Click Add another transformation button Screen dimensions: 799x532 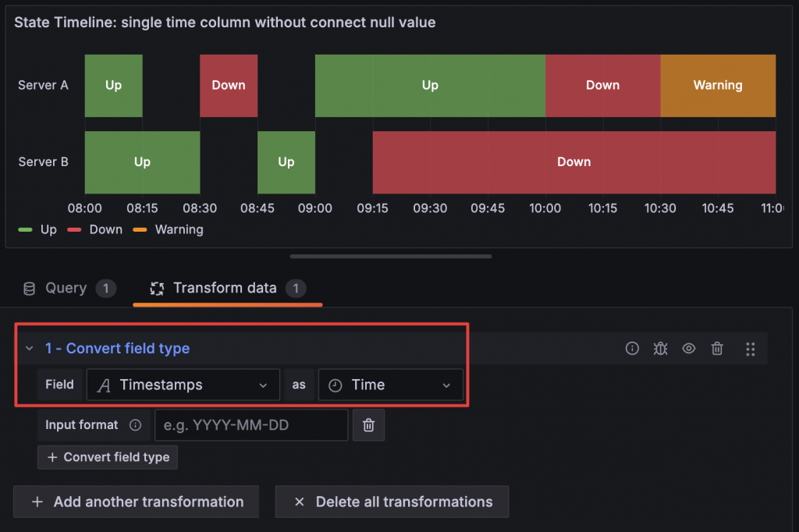(x=136, y=502)
